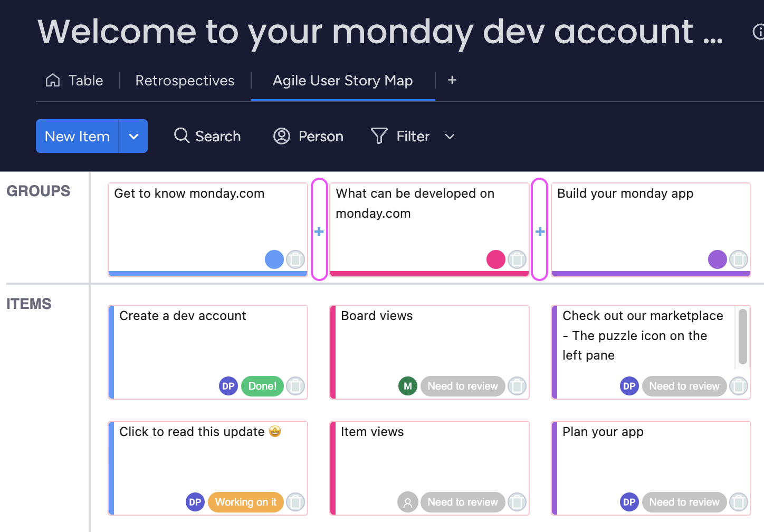This screenshot has height=532, width=764.
Task: Click trash icon on 'What can be developed' group
Action: pyautogui.click(x=517, y=259)
